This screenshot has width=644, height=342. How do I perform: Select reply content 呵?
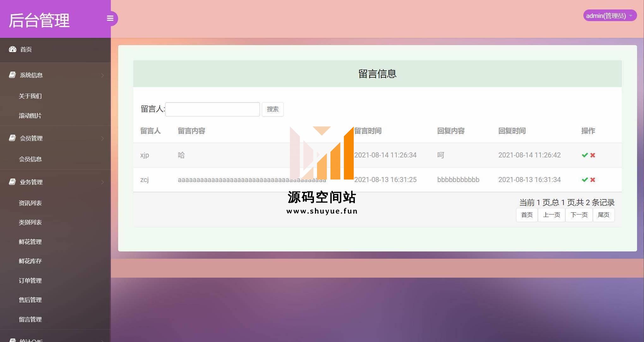(x=441, y=155)
